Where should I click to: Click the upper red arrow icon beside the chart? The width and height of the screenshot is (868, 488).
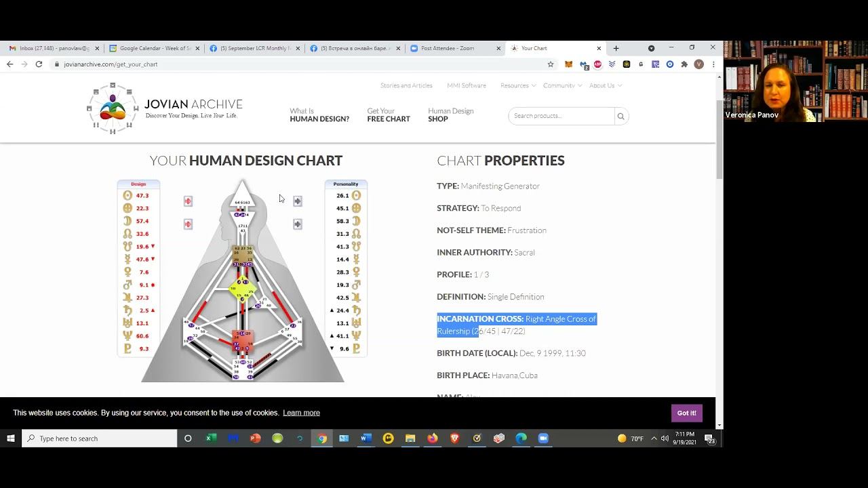188,201
